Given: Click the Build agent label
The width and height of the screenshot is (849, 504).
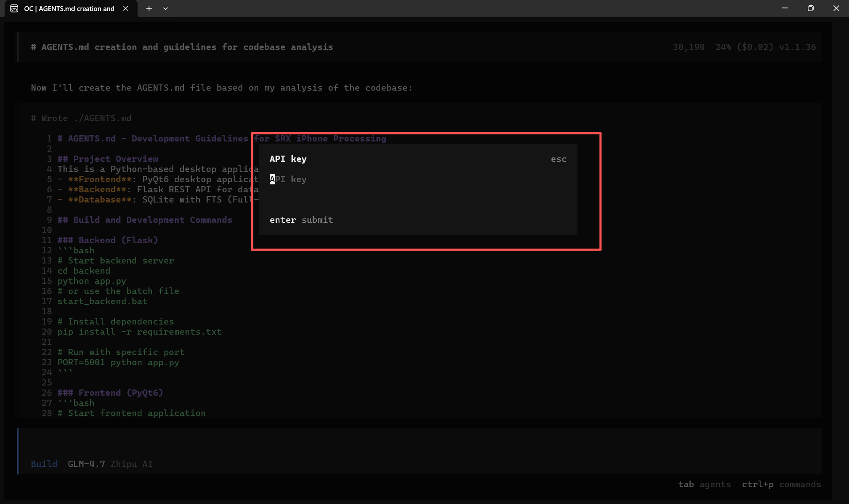Looking at the screenshot, I should point(44,464).
